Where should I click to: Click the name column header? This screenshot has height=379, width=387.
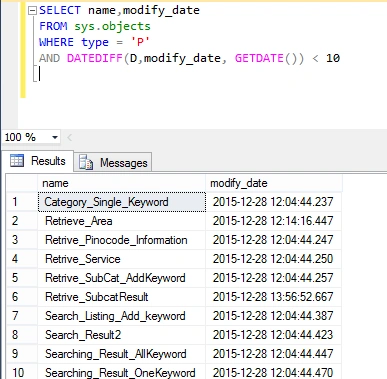pos(121,183)
